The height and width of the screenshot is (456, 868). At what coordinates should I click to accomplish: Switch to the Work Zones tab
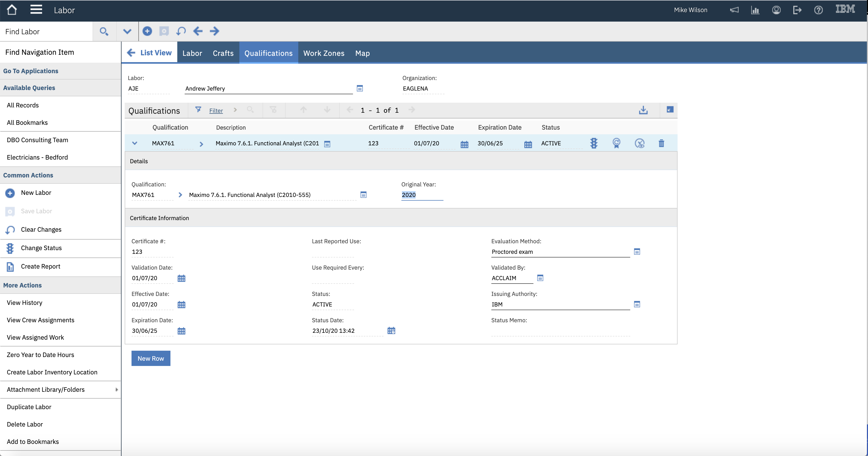(x=324, y=53)
